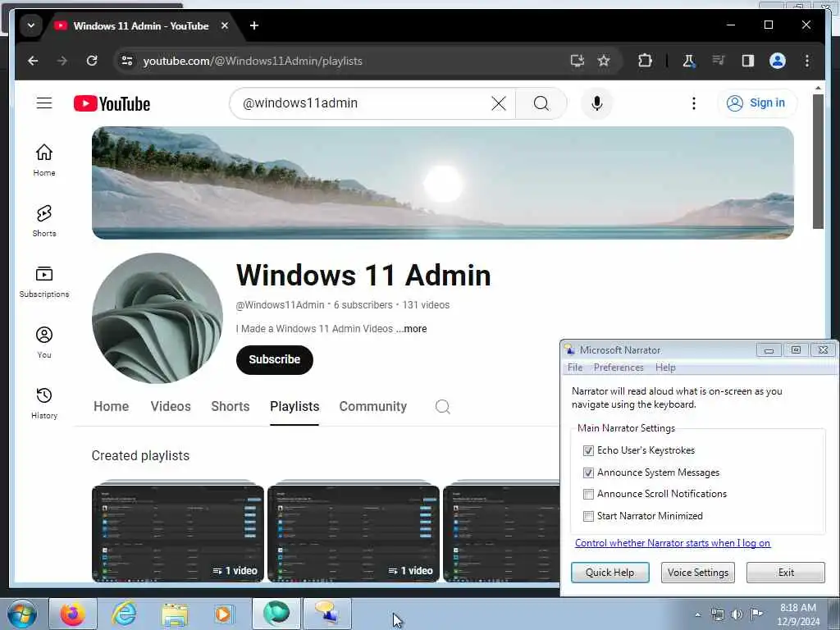Open Narrator app from the taskbar
840x630 pixels.
(x=327, y=614)
